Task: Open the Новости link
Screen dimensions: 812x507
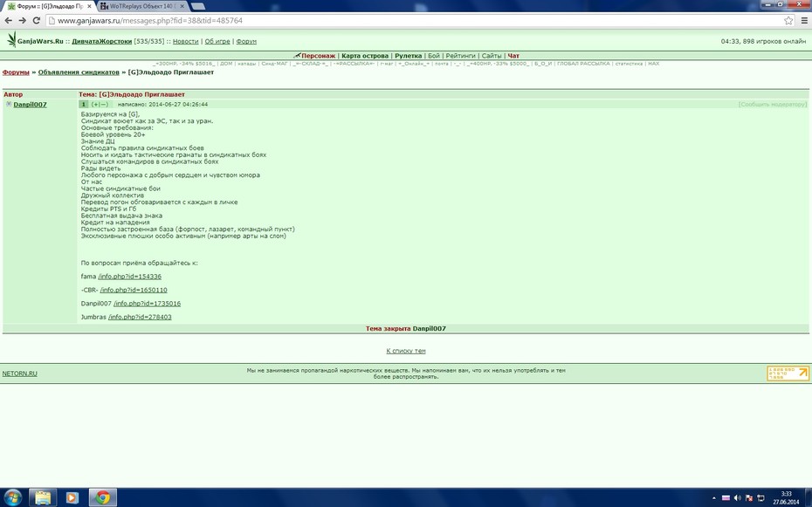Action: (185, 41)
